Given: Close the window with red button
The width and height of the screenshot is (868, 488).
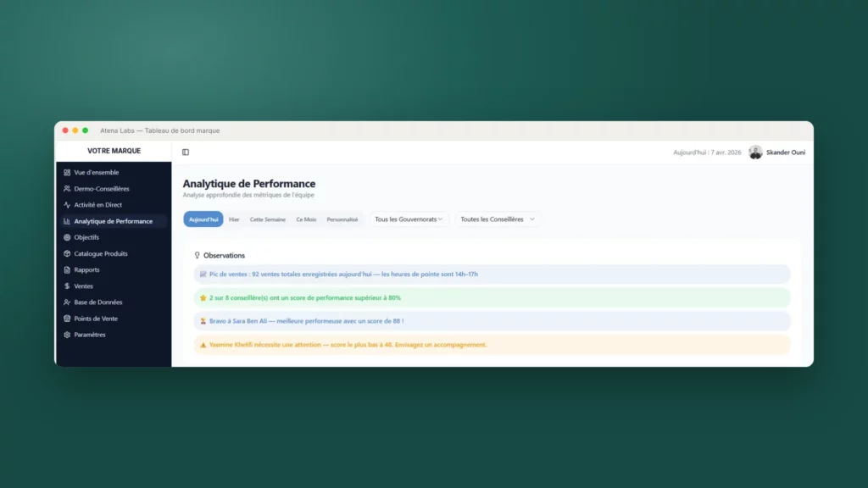Looking at the screenshot, I should coord(65,130).
